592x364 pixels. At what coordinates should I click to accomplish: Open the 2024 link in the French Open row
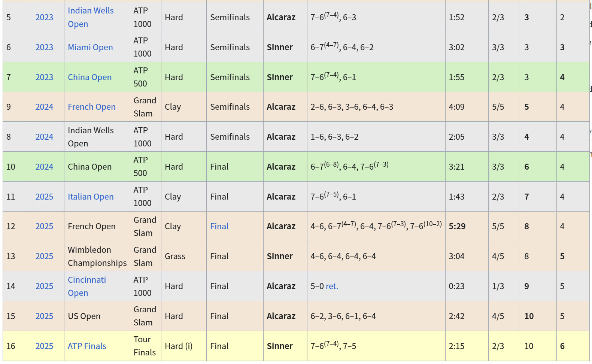coord(44,107)
